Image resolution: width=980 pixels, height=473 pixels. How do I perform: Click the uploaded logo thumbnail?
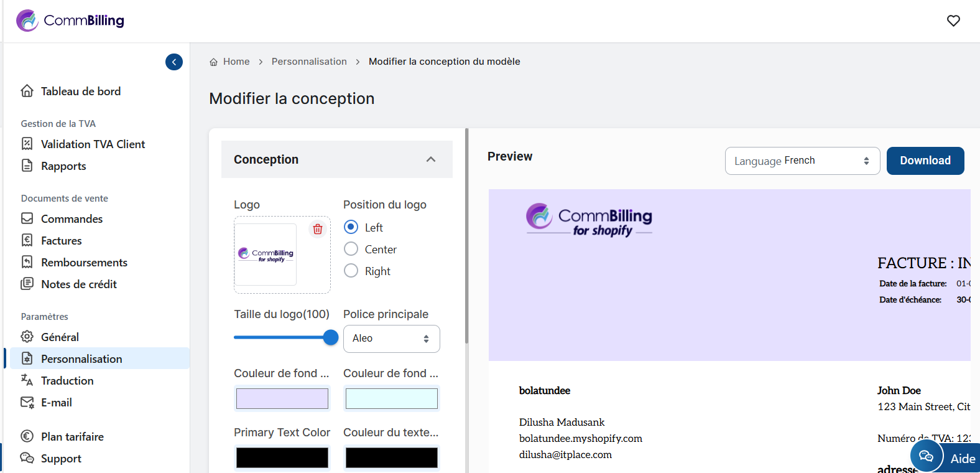tap(266, 255)
